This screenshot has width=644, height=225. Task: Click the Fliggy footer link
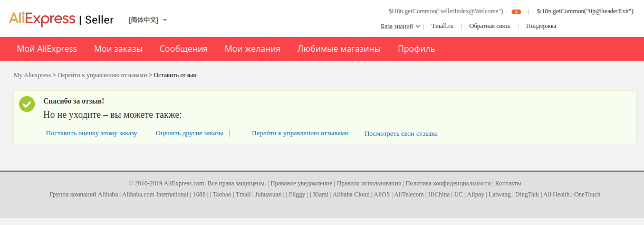[x=297, y=194]
